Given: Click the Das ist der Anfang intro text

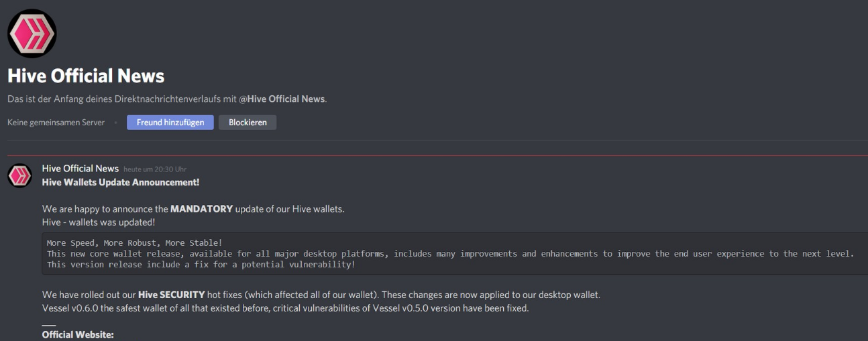Looking at the screenshot, I should [x=167, y=98].
